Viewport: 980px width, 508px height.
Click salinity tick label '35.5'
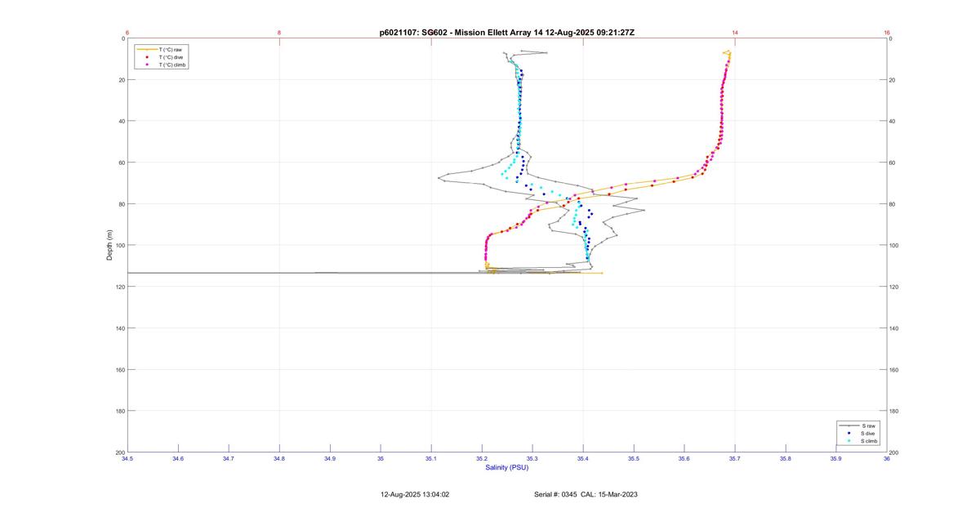pyautogui.click(x=634, y=459)
